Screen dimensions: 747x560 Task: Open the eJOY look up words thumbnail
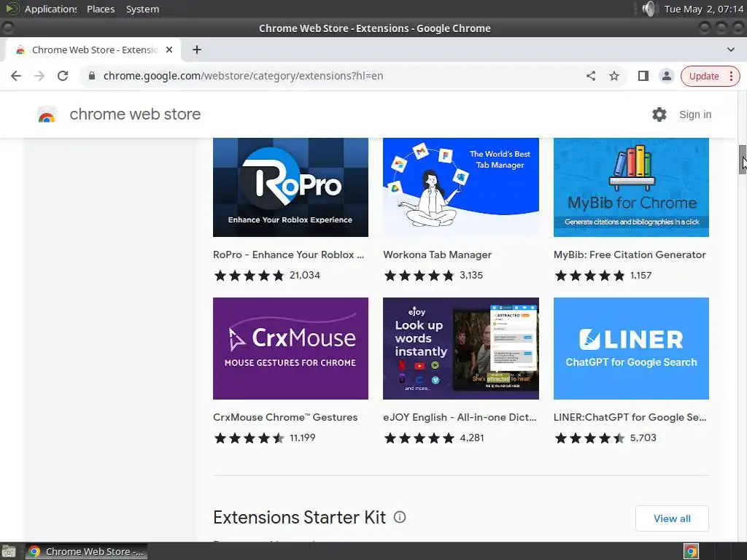click(x=461, y=349)
